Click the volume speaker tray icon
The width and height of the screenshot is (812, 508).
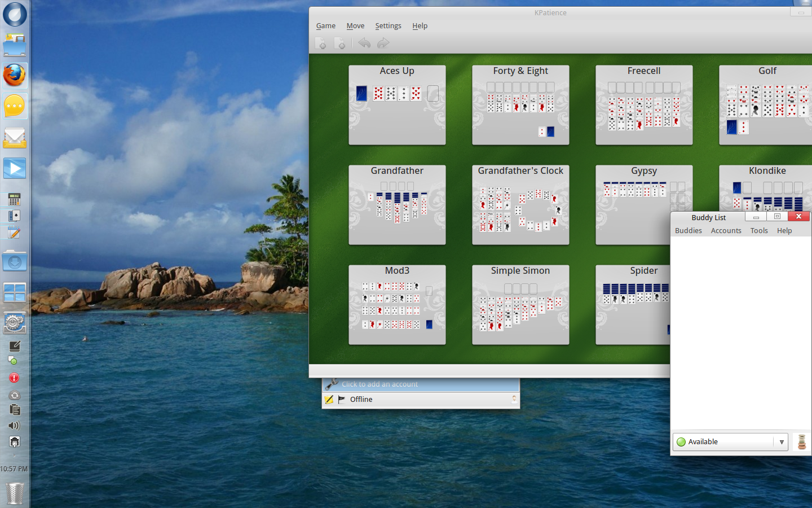point(15,426)
